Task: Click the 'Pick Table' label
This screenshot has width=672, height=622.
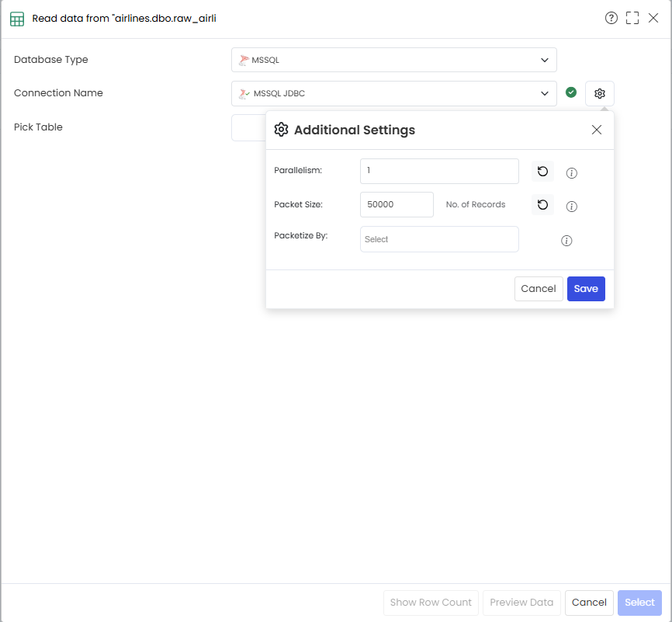Action: coord(38,127)
